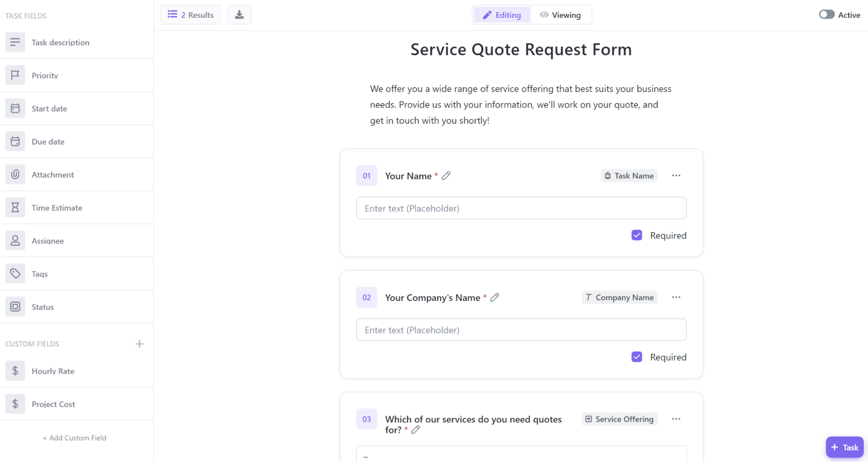Toggle the Active form switch
The image size is (868, 462).
tap(826, 15)
